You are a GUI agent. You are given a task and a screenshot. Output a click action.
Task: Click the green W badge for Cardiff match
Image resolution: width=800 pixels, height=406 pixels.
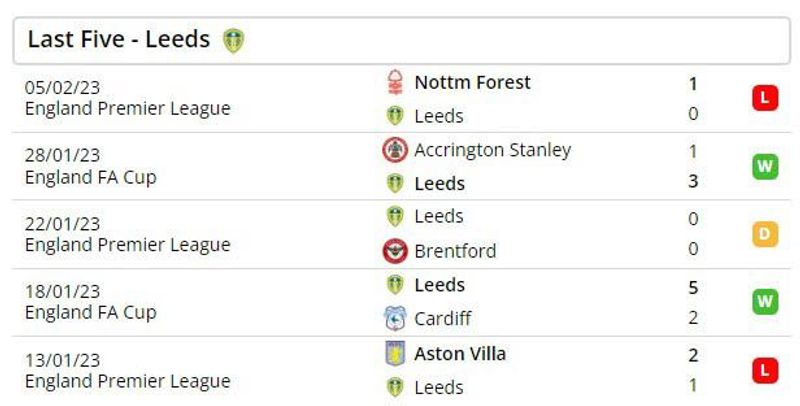point(765,301)
